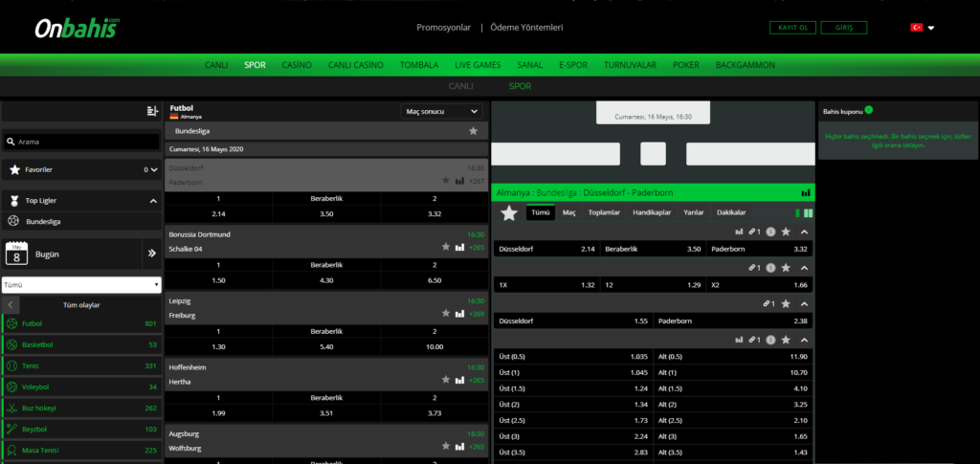Favorite the Hoffenheim–Hertha match
The image size is (980, 464).
point(446,380)
